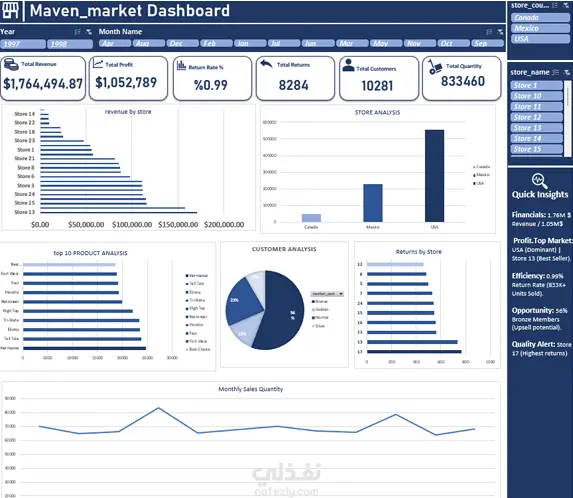Viewport: 573px width, 498px height.
Task: Click the bar chart icon on Return Rate
Action: tap(181, 65)
